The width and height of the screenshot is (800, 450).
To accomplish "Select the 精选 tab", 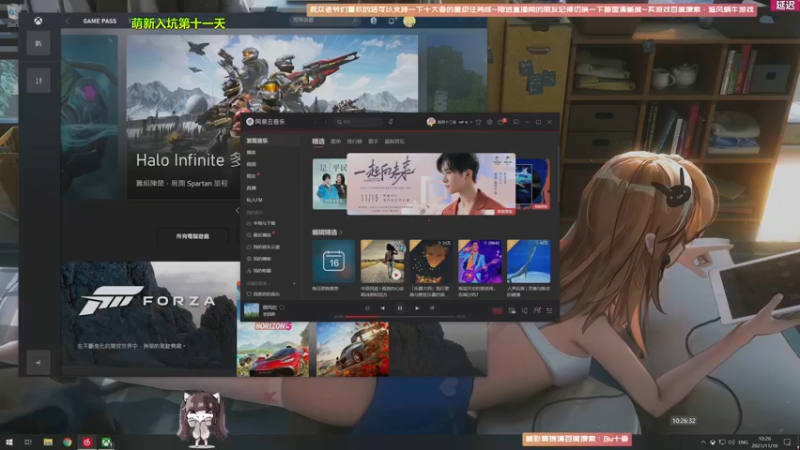I will (318, 141).
